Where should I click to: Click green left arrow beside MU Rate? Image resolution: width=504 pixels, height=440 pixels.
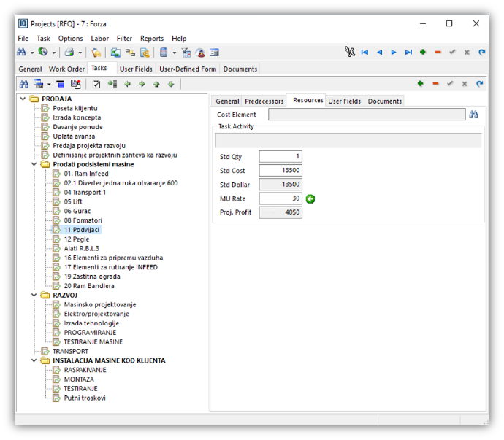pos(310,198)
